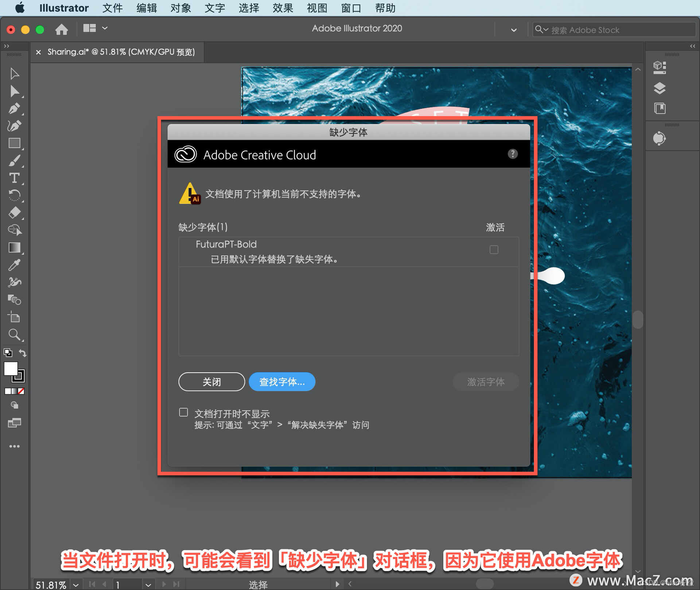This screenshot has width=700, height=590.
Task: Click the 查找字体 button
Action: 282,382
